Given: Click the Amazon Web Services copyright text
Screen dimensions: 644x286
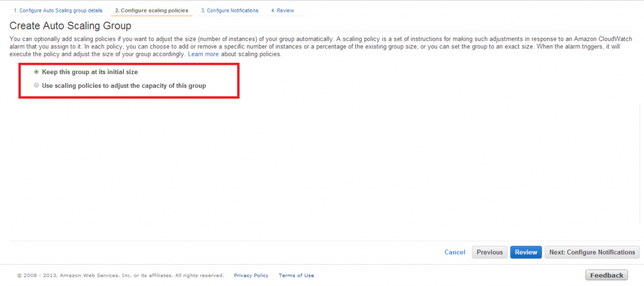Looking at the screenshot, I should (121, 275).
